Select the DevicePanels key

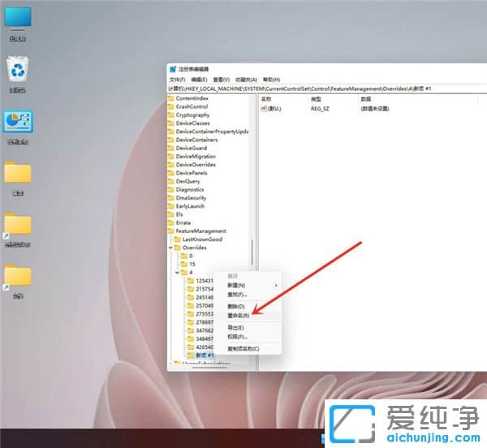tap(192, 173)
